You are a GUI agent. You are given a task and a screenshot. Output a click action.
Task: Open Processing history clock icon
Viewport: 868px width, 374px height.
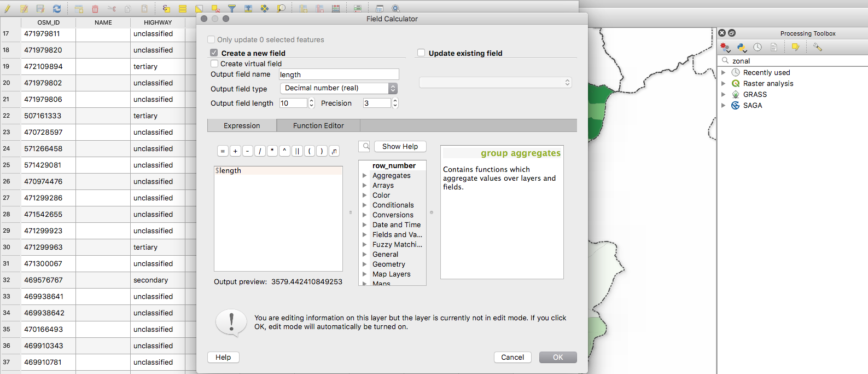[758, 48]
